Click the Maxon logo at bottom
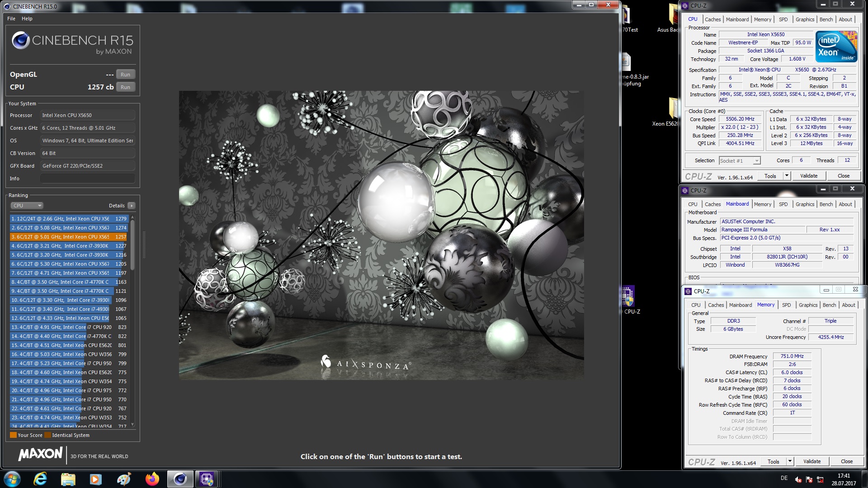The width and height of the screenshot is (868, 488). [41, 454]
